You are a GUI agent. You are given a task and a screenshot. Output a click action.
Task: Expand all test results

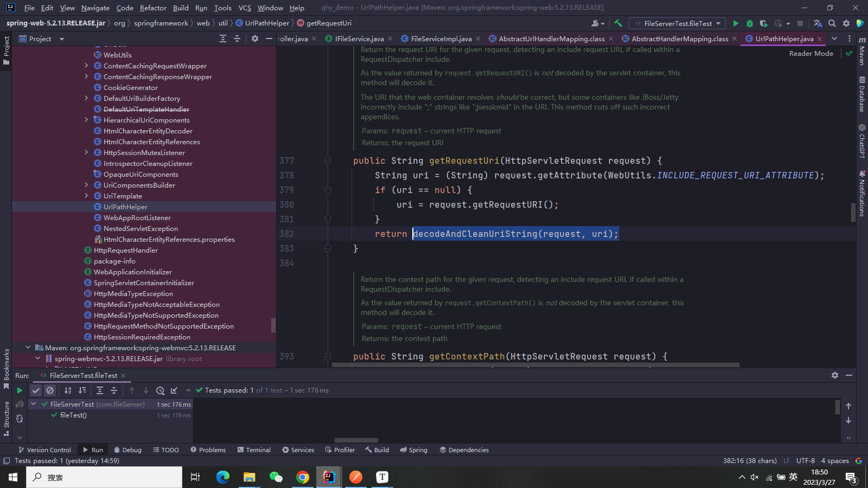tap(100, 390)
